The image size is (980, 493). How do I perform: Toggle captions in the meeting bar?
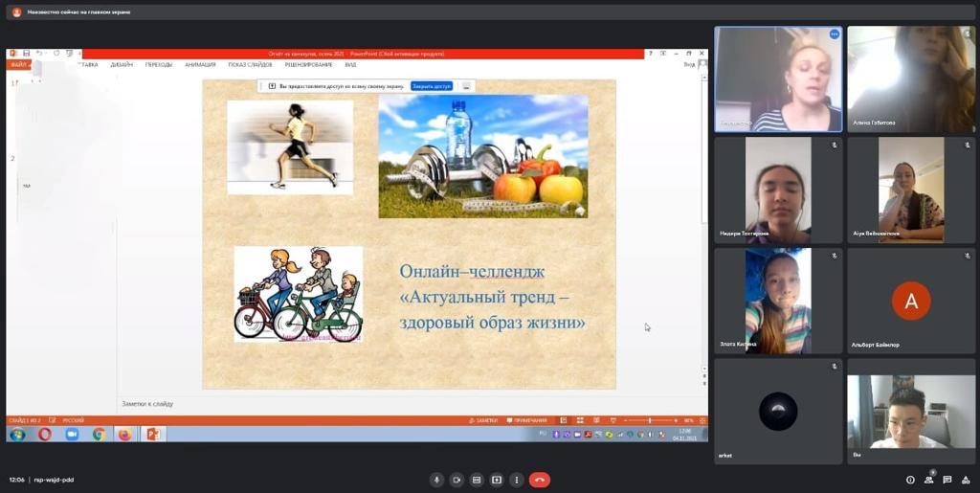pos(477,480)
